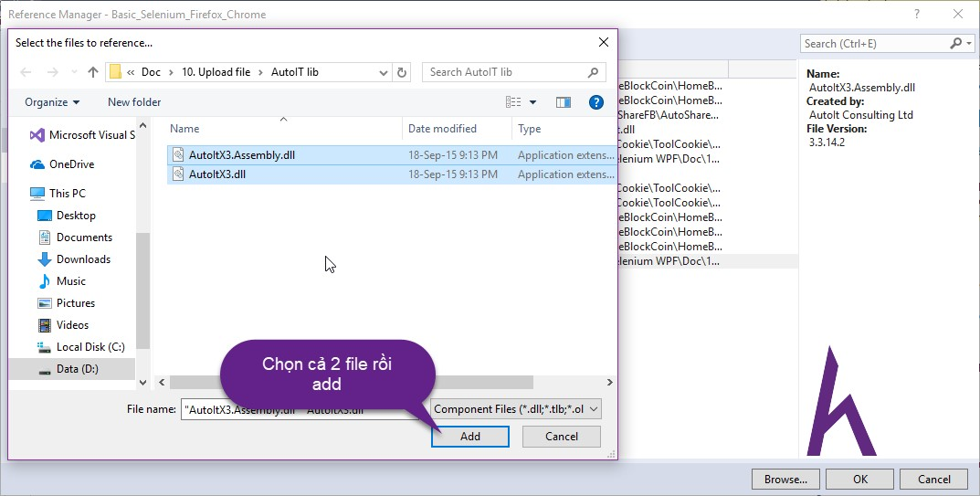Click the magnifier in the AutoIT lib search box
This screenshot has width=980, height=496.
click(593, 72)
